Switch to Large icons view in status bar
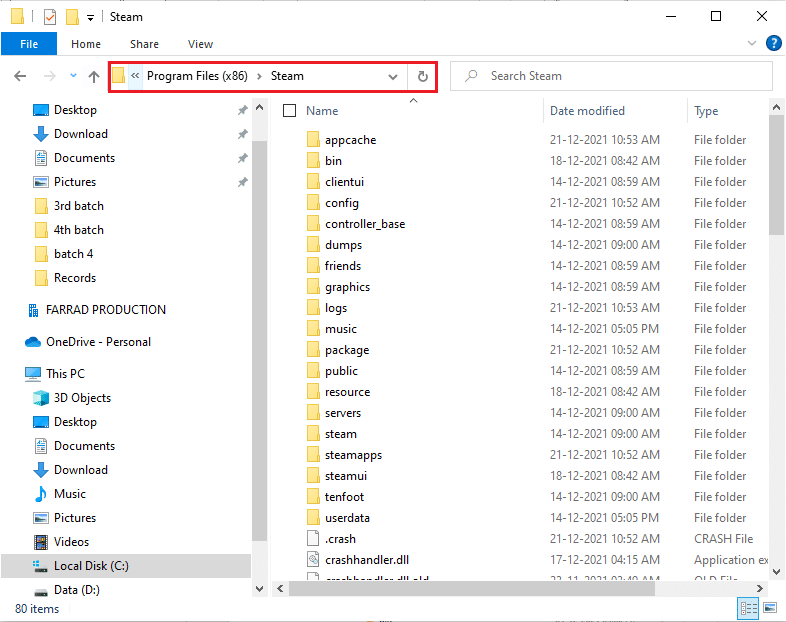Viewport: 786px width, 622px height. pyautogui.click(x=770, y=608)
